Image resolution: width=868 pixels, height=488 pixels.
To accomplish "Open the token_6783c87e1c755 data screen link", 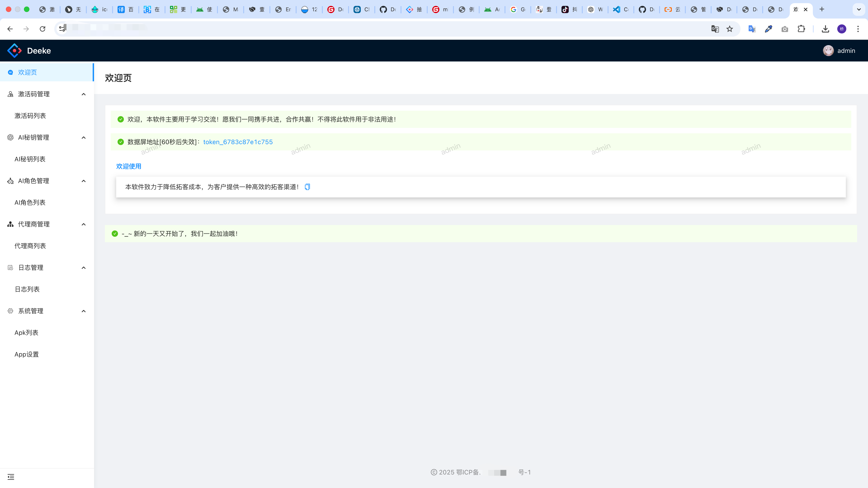I will point(238,142).
